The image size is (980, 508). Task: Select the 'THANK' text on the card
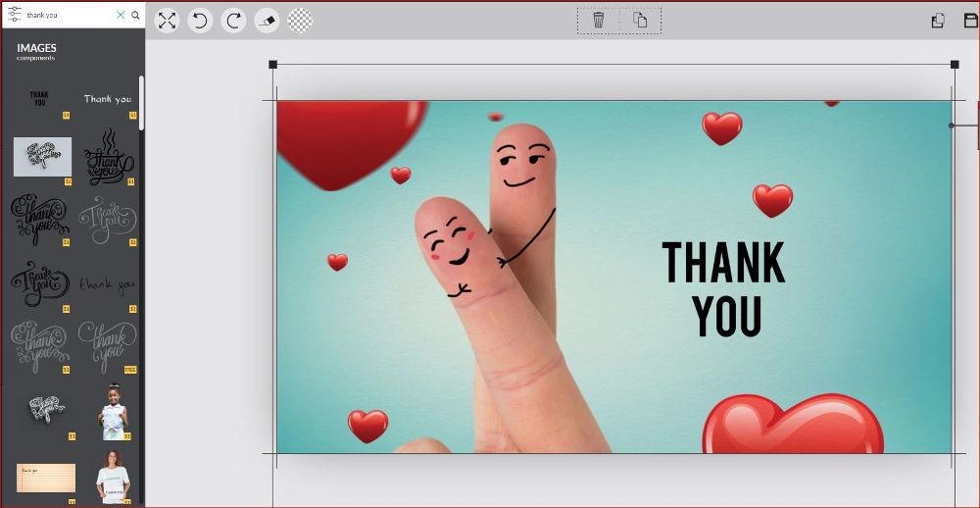point(724,263)
